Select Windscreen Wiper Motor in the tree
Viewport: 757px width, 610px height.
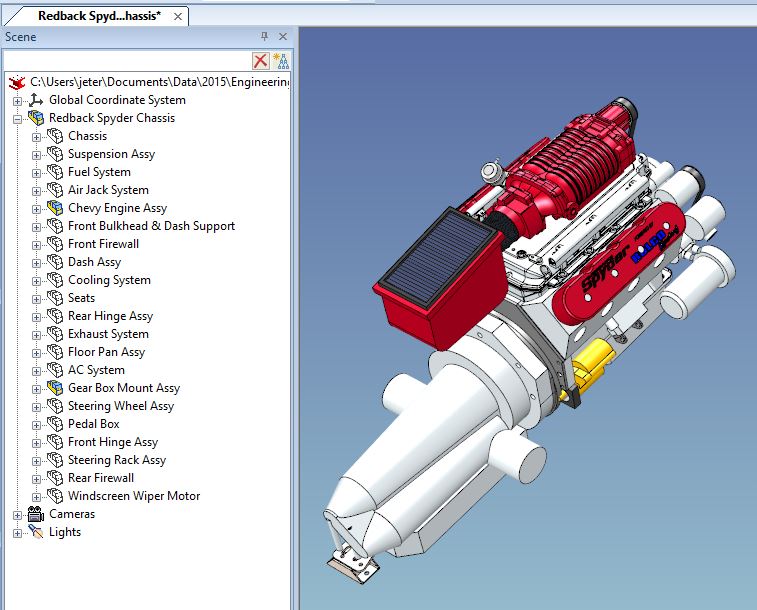point(133,496)
